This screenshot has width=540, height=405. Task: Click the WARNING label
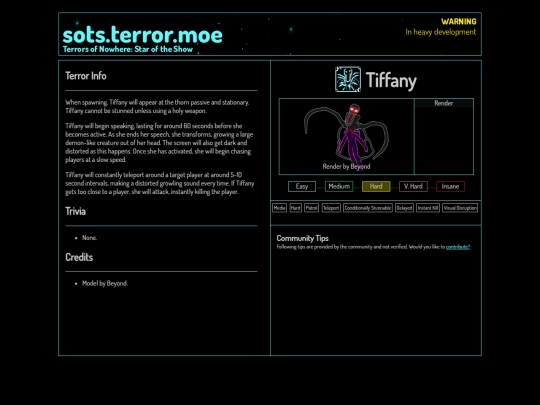click(x=459, y=21)
